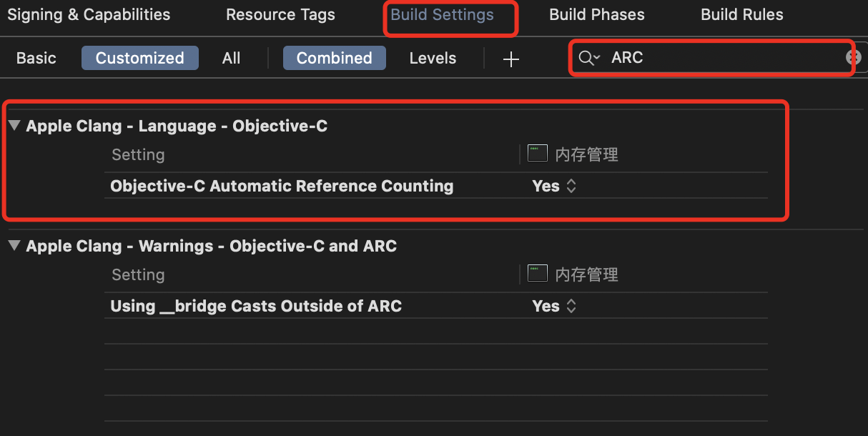Go to Build Phases tab

[597, 14]
